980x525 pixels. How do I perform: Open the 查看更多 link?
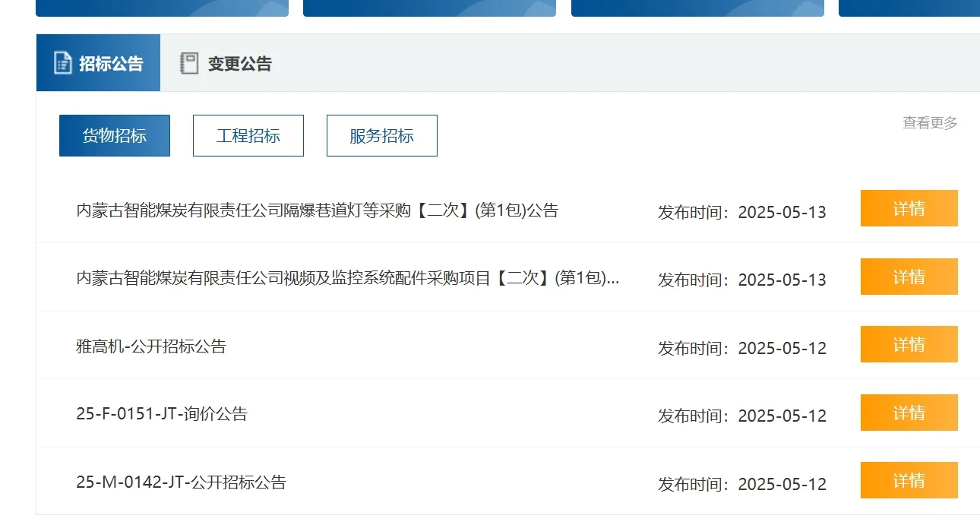(929, 122)
